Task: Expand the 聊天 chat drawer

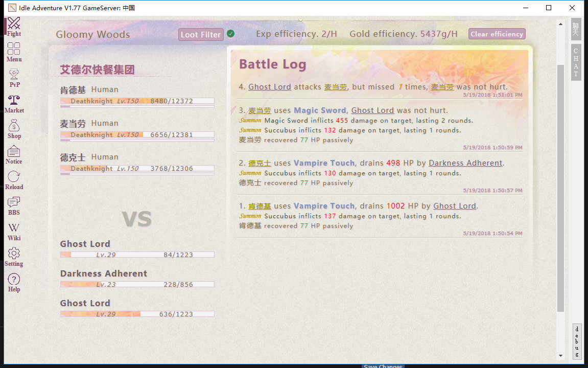Action: (576, 29)
